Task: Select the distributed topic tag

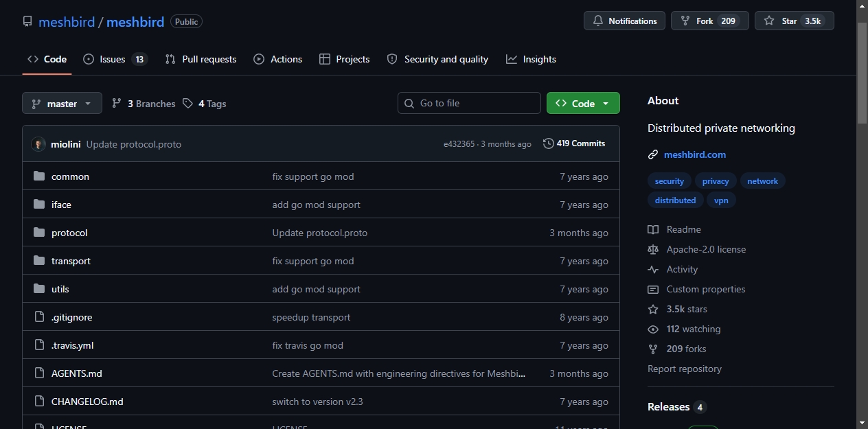Action: (675, 200)
